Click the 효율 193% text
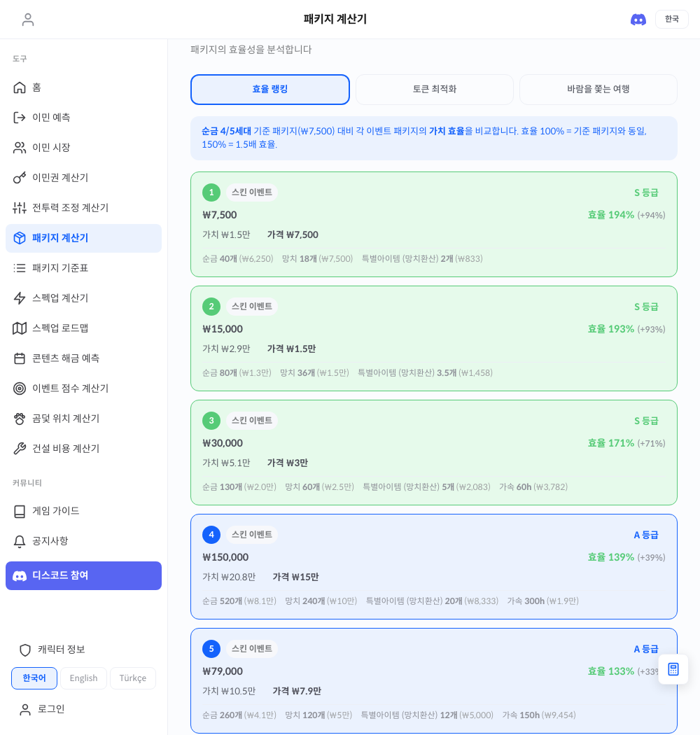This screenshot has height=735, width=700. coord(611,329)
